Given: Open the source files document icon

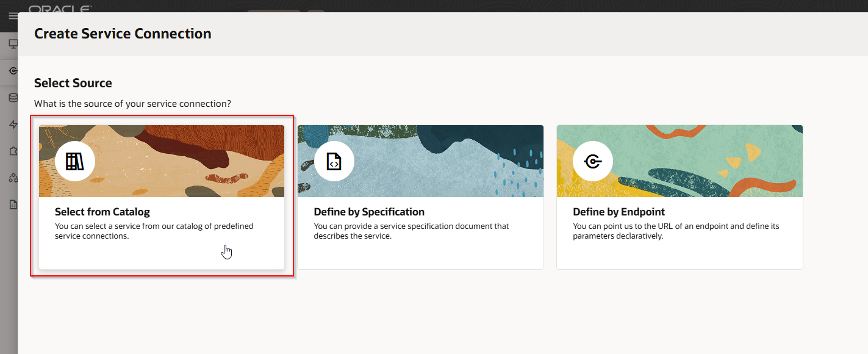Looking at the screenshot, I should pos(13,205).
